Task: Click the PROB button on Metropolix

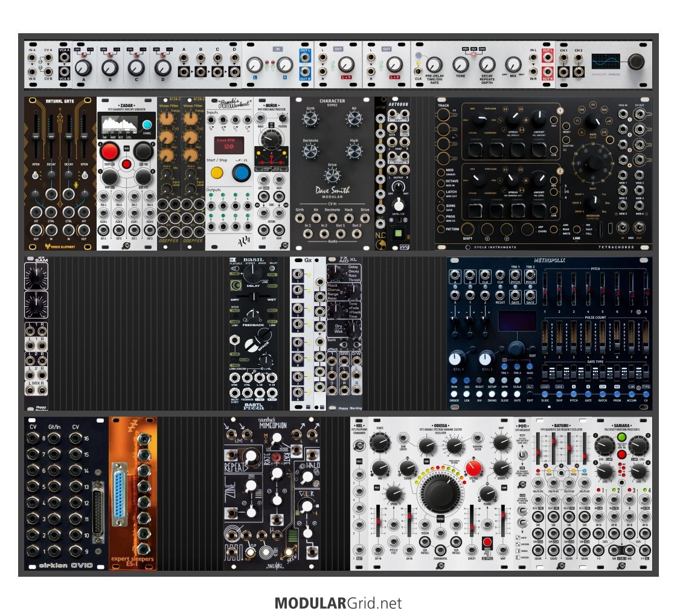Action: pyautogui.click(x=617, y=394)
